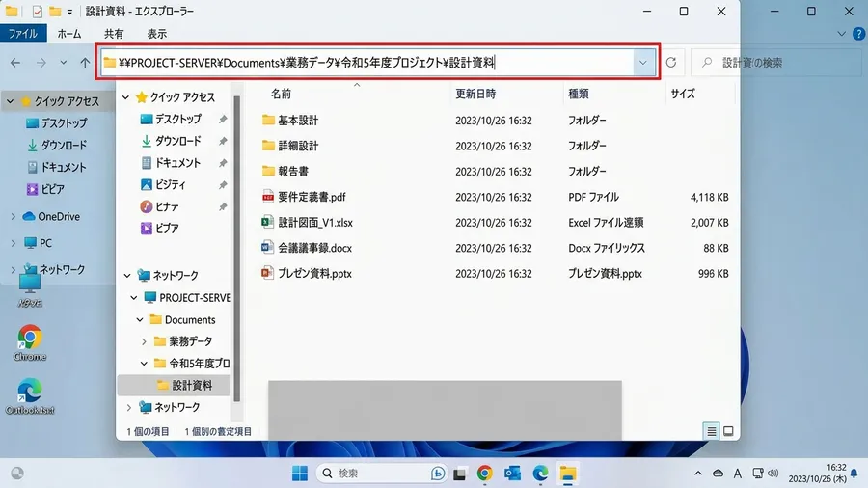868x488 pixels.
Task: Open Outlook from the taskbar
Action: 513,474
